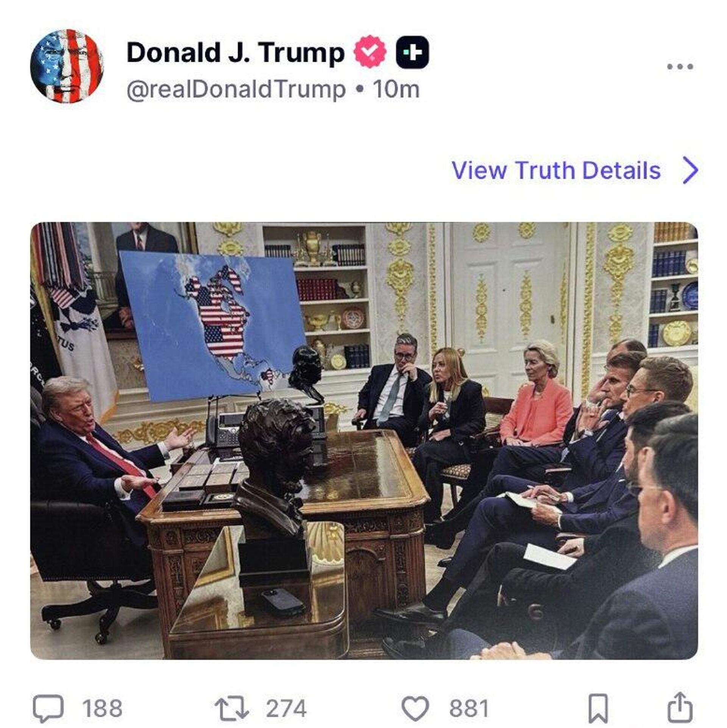Click the 10m timestamp
Viewport: 727px width, 728px height.
point(396,89)
